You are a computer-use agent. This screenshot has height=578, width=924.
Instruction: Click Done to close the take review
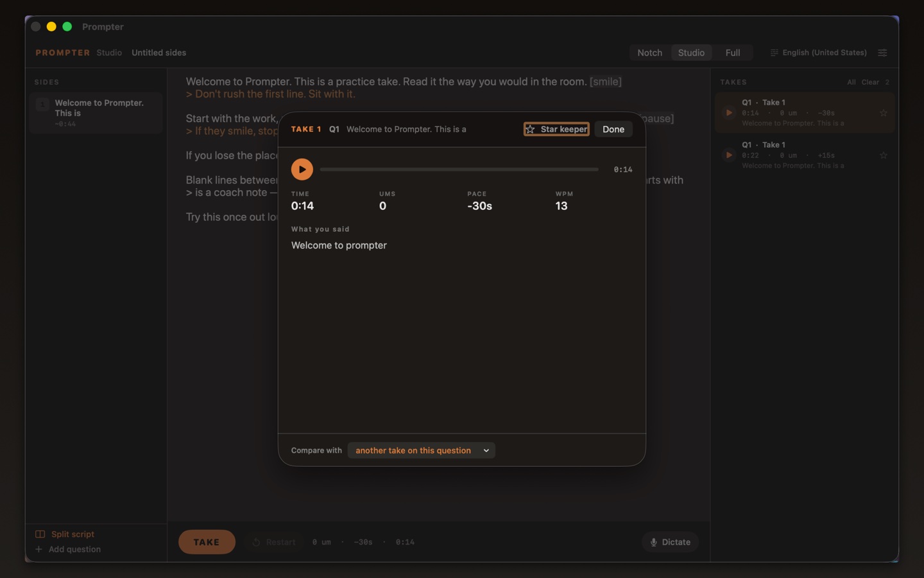[613, 129]
